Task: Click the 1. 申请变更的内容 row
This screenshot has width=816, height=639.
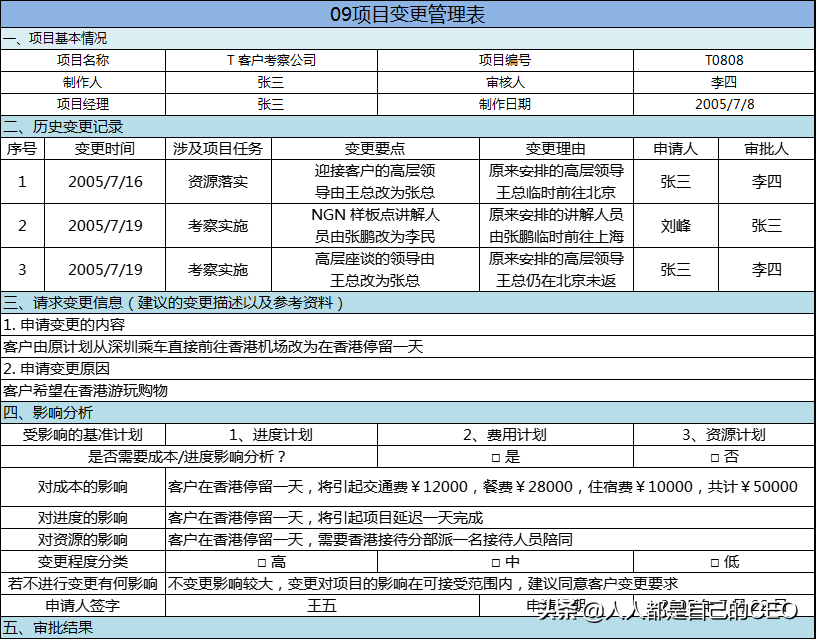Action: click(x=407, y=325)
